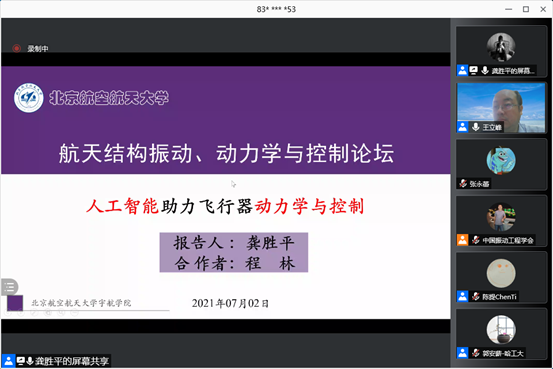Click the screen-share icon on 龚胜平 participant tile
This screenshot has height=369, width=553.
(473, 70)
